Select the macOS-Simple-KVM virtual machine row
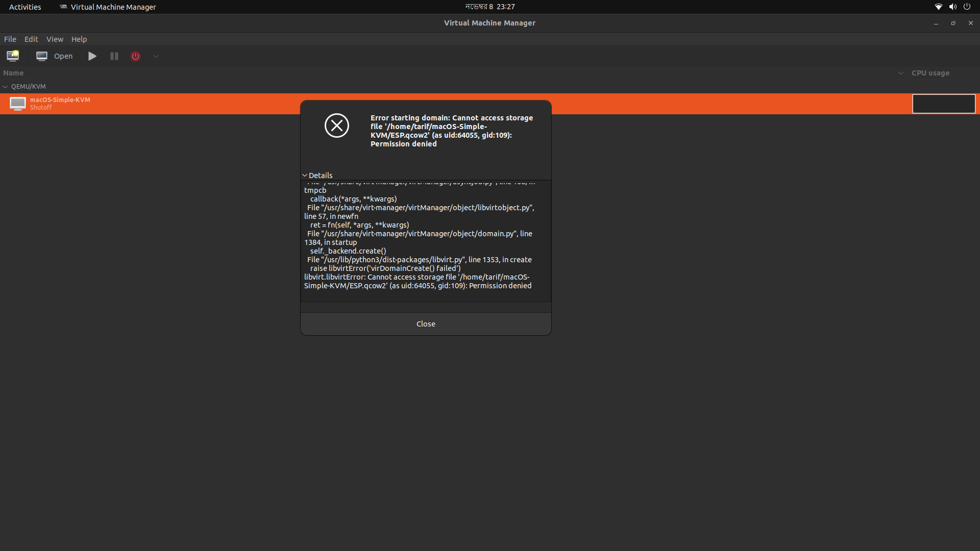The height and width of the screenshot is (551, 980). (x=153, y=104)
